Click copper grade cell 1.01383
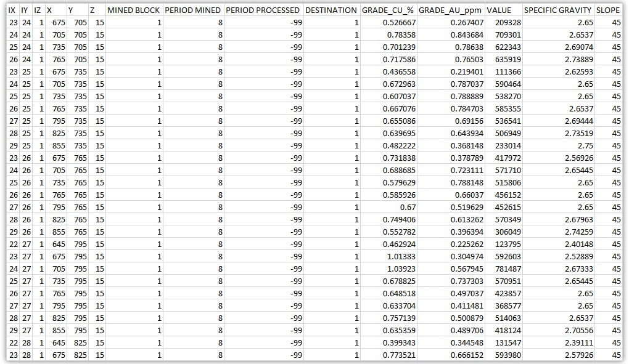The height and width of the screenshot is (364, 629). [x=388, y=257]
